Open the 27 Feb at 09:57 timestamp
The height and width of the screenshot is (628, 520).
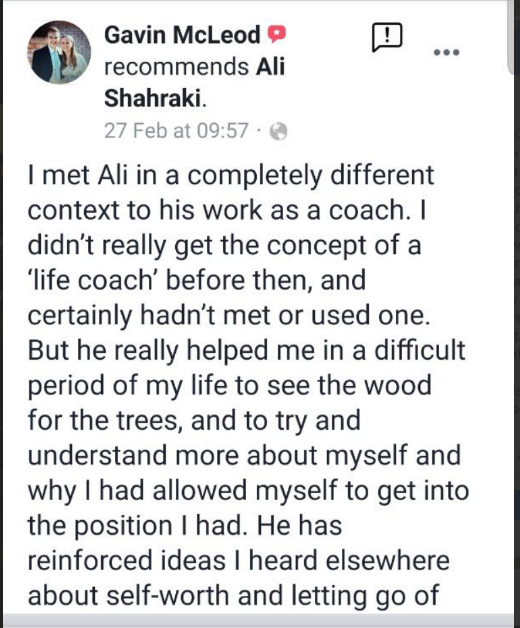pos(176,131)
